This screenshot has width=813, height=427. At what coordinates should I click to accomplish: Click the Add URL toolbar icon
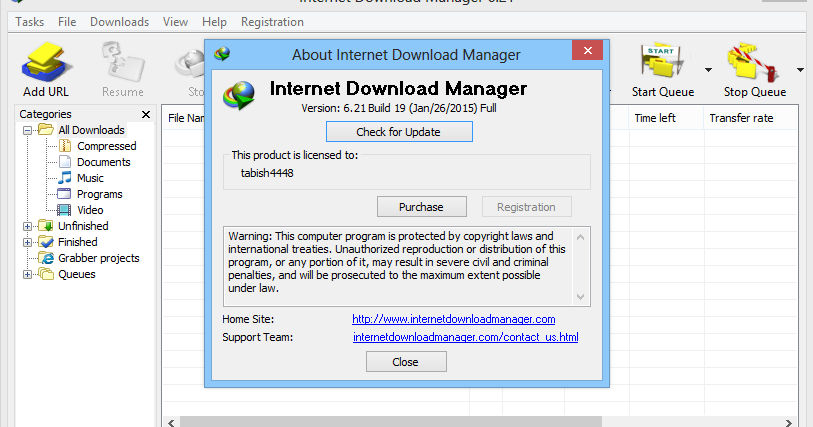tap(46, 62)
